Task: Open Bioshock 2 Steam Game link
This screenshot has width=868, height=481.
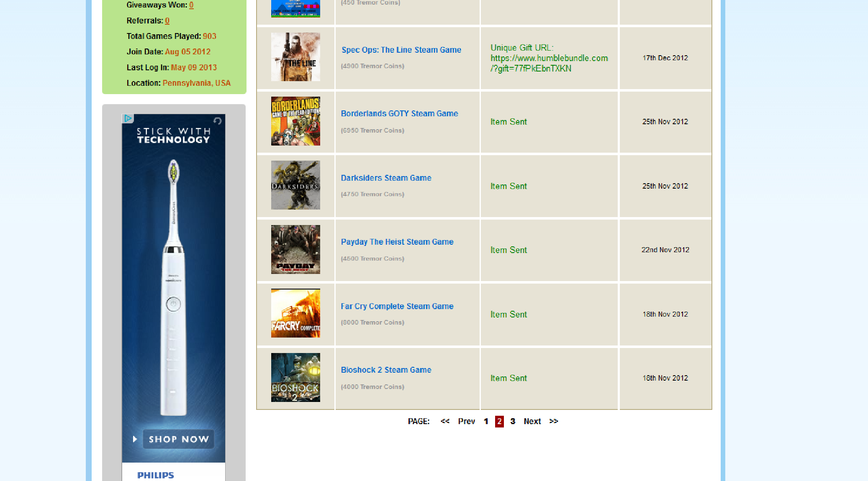Action: pyautogui.click(x=386, y=370)
